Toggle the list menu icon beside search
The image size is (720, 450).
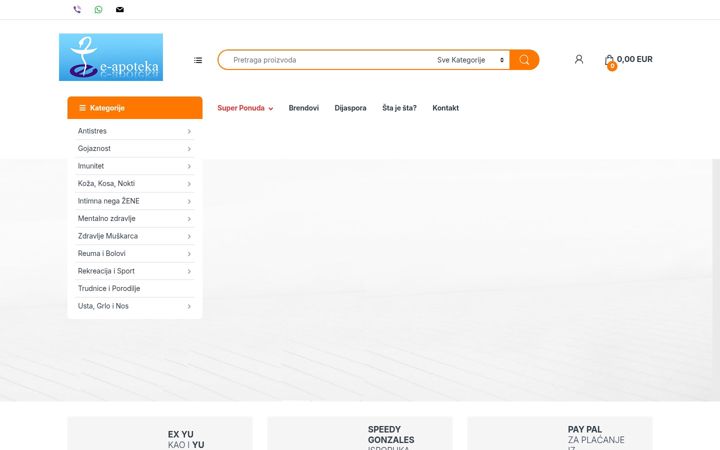(x=198, y=60)
